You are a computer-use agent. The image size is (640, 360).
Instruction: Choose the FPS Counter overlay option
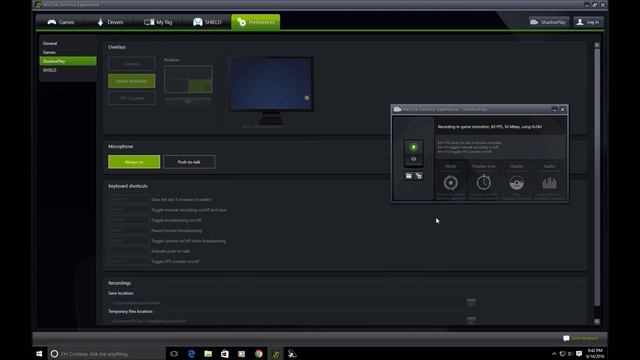pyautogui.click(x=132, y=98)
